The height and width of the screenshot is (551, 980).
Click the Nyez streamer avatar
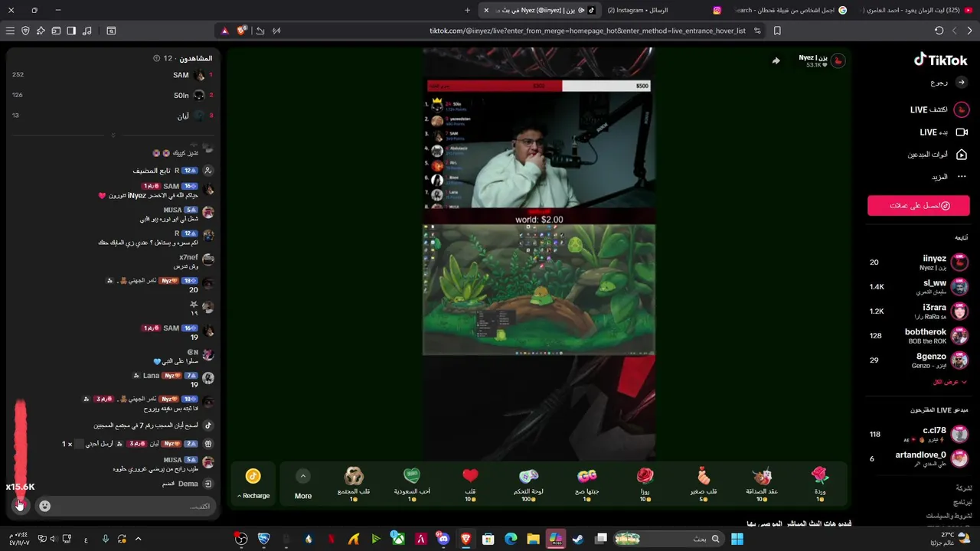[838, 61]
